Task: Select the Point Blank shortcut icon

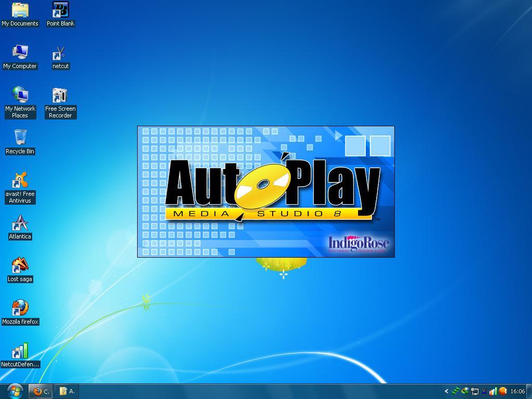Action: click(x=60, y=14)
